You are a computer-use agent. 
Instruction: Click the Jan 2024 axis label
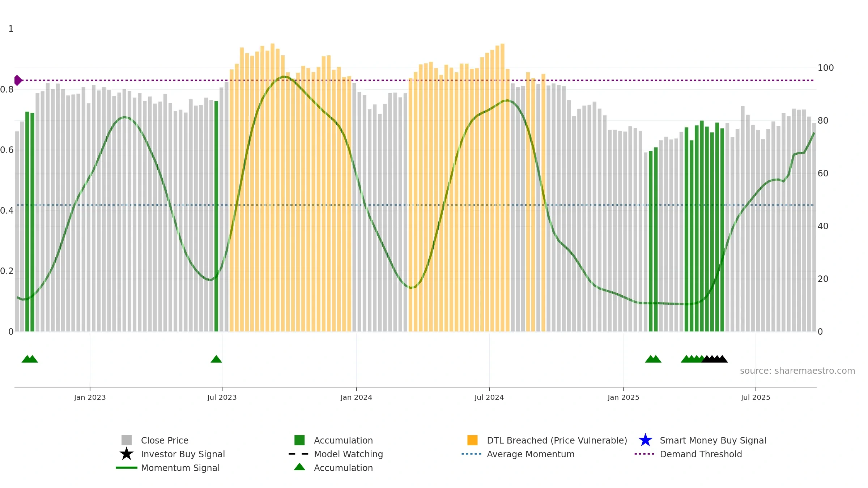click(x=356, y=398)
